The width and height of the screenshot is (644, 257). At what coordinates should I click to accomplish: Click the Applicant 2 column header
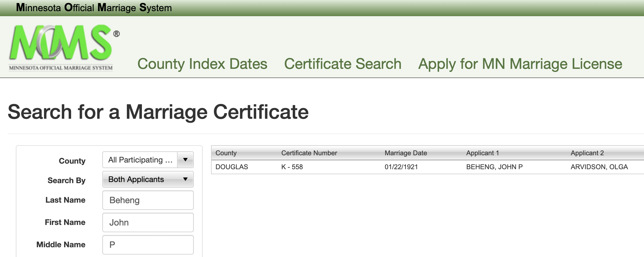[587, 153]
